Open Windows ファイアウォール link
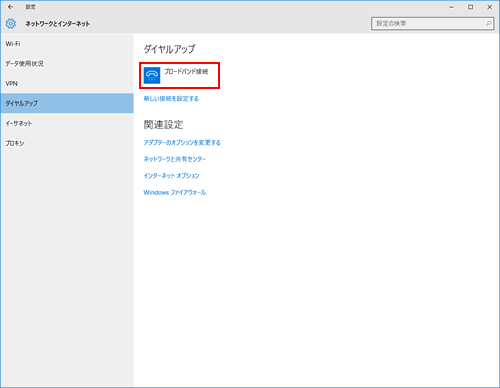Screen dimensions: 500x388 [x=175, y=192]
